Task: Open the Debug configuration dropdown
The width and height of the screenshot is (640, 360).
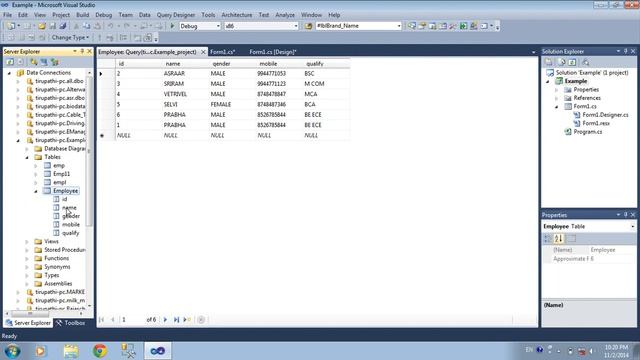Action: [x=218, y=26]
